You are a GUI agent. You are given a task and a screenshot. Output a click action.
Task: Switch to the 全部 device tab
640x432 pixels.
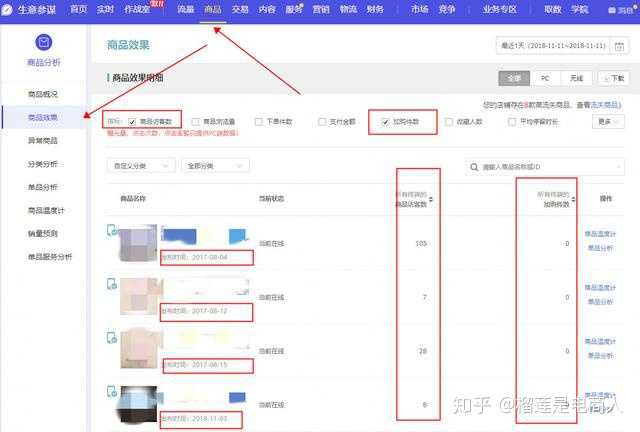click(514, 78)
